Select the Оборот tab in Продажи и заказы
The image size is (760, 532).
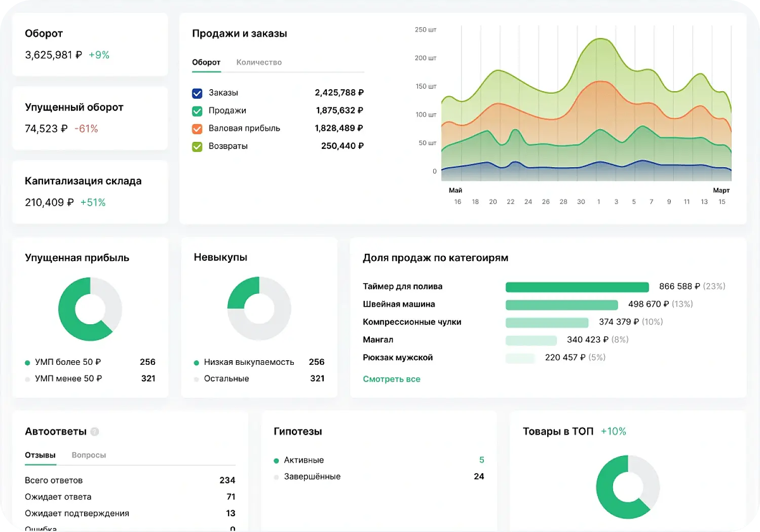pyautogui.click(x=206, y=62)
